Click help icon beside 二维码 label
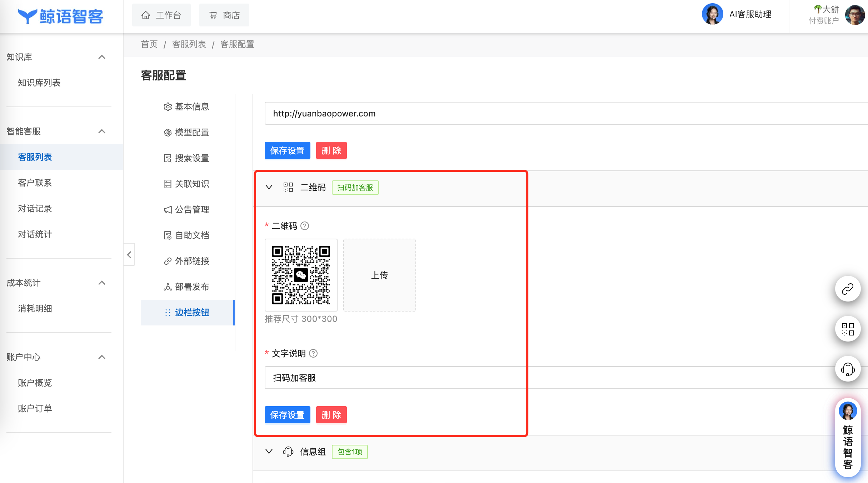The image size is (868, 483). point(305,226)
